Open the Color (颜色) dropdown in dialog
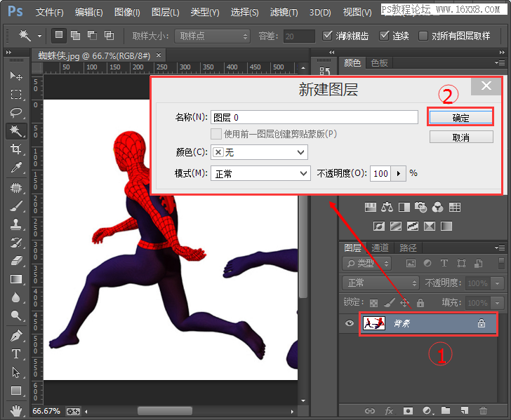This screenshot has height=420, width=511. pos(259,152)
